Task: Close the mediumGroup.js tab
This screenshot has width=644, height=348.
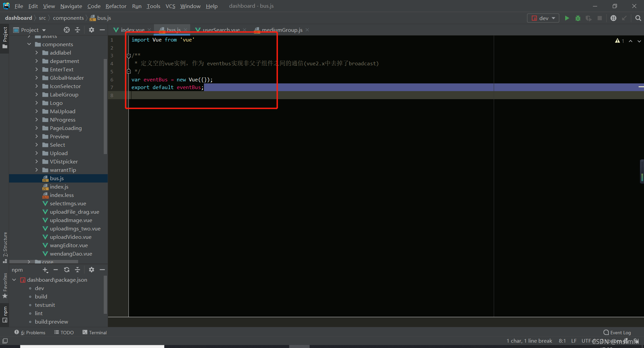Action: pos(307,30)
